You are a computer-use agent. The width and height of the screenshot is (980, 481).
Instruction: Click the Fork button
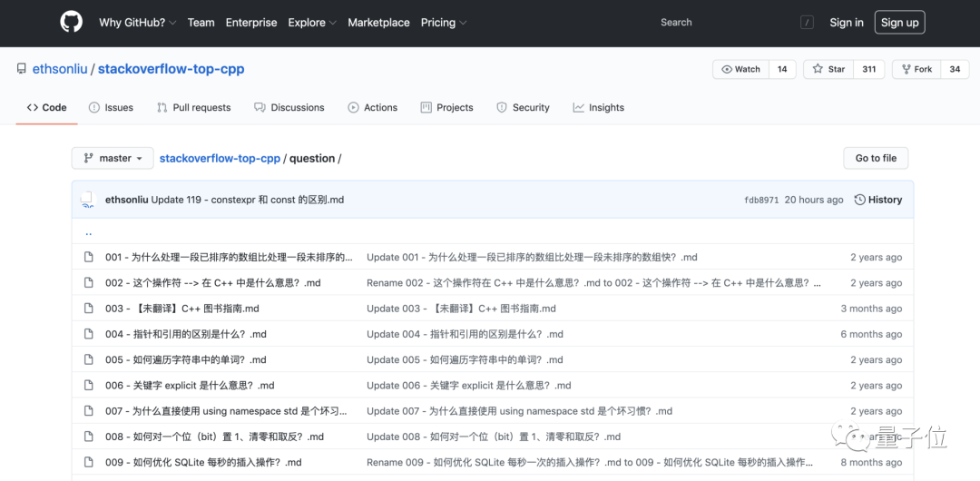[x=916, y=70]
